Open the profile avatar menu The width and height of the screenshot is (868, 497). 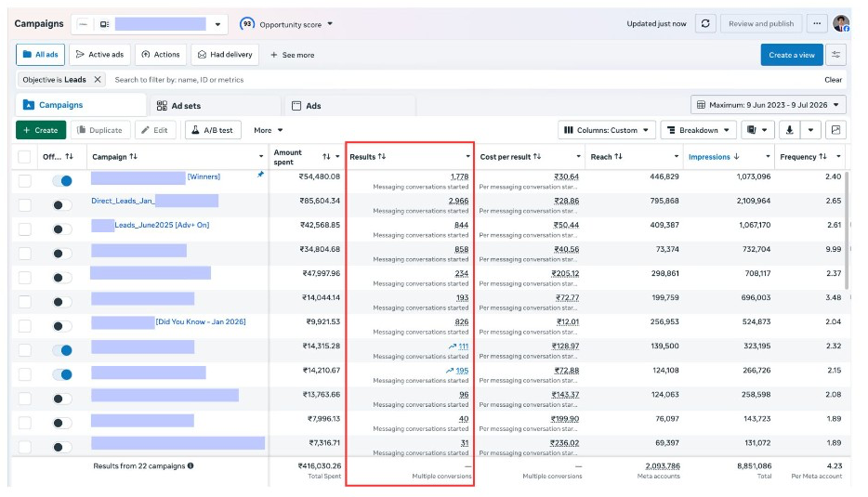pyautogui.click(x=841, y=23)
